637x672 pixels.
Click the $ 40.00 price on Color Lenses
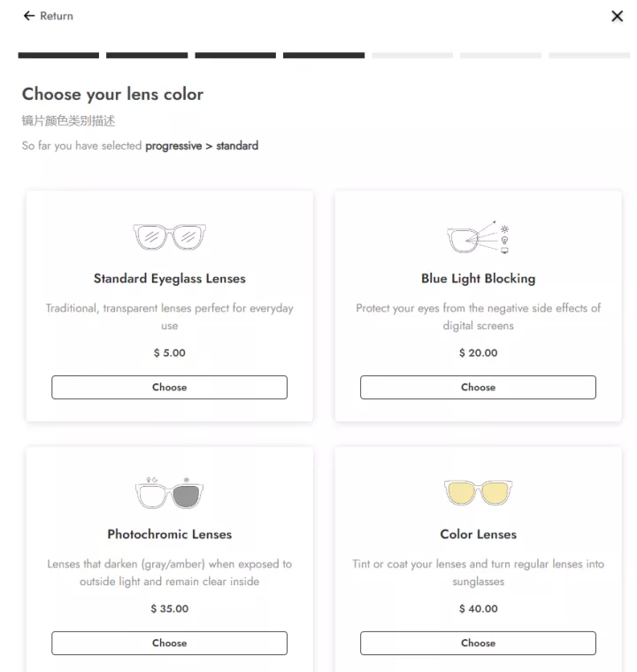[x=478, y=608]
